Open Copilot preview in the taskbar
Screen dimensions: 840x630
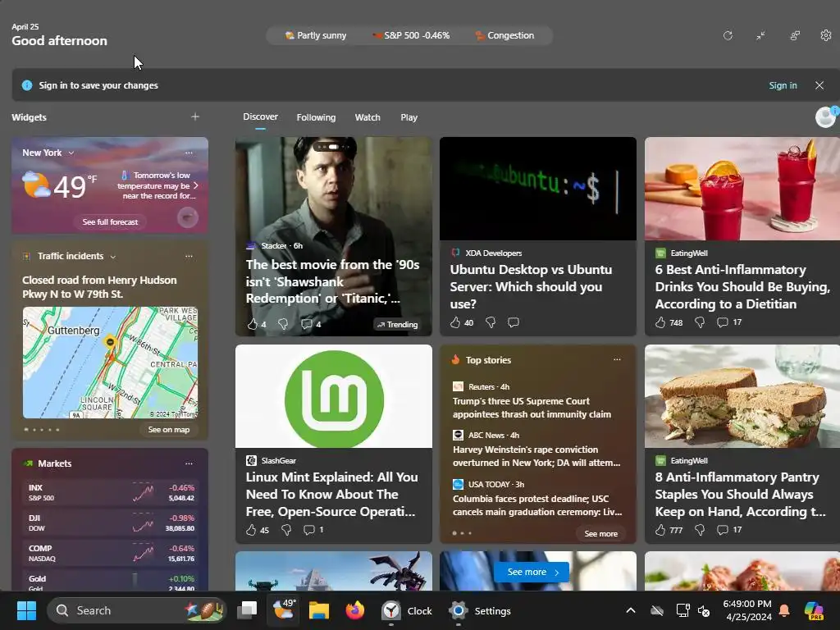point(815,610)
